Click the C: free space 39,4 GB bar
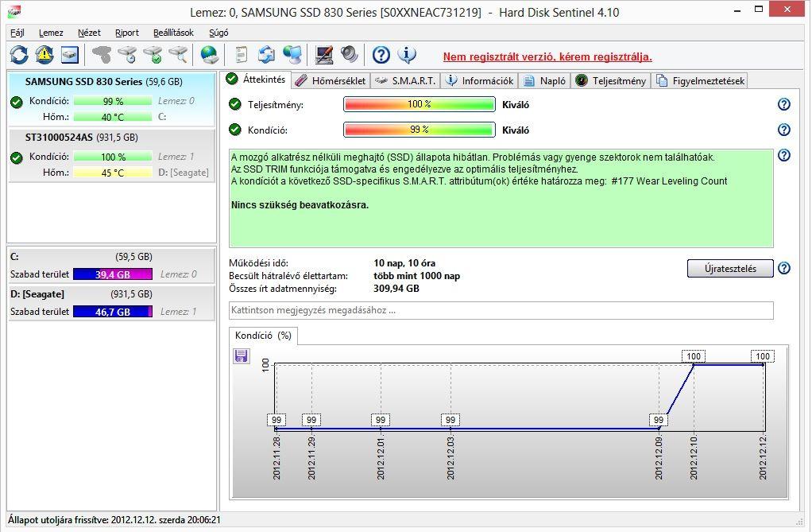 click(113, 274)
